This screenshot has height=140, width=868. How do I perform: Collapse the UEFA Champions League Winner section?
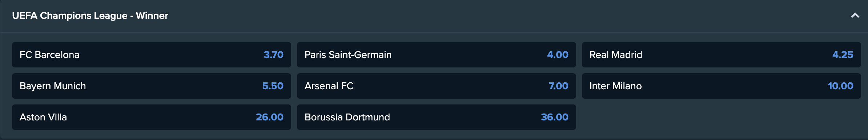[855, 16]
